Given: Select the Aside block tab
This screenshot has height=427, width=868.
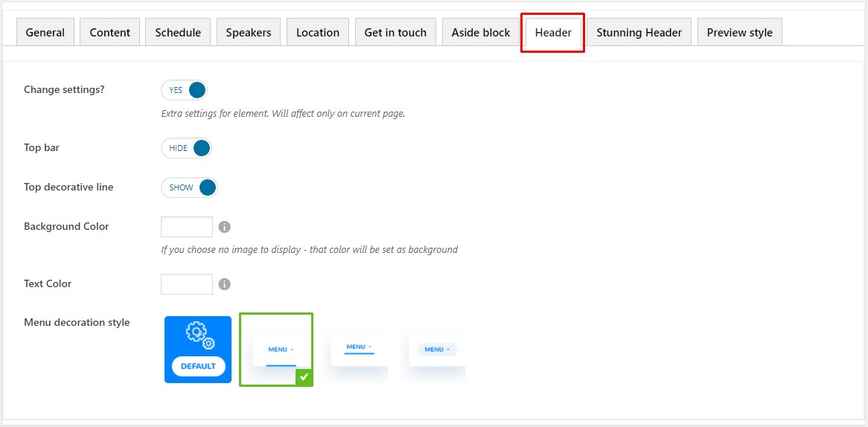Looking at the screenshot, I should [481, 33].
